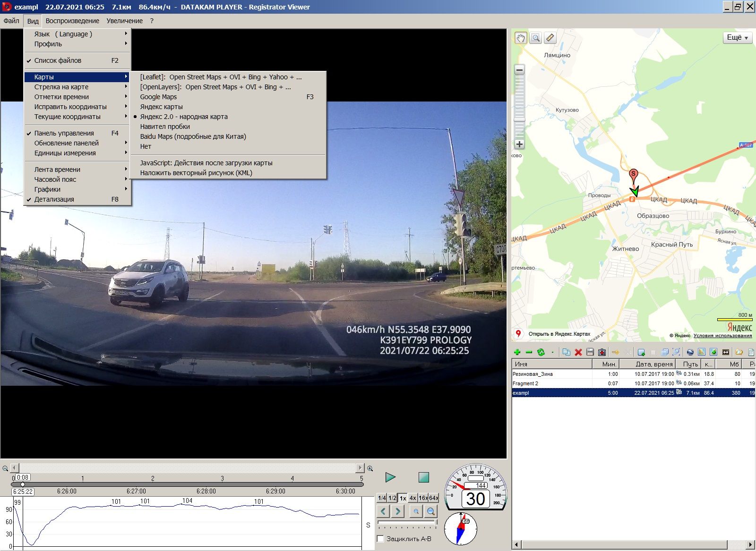This screenshot has height=551, width=756.
Task: Click the green refresh file list icon
Action: tap(541, 352)
